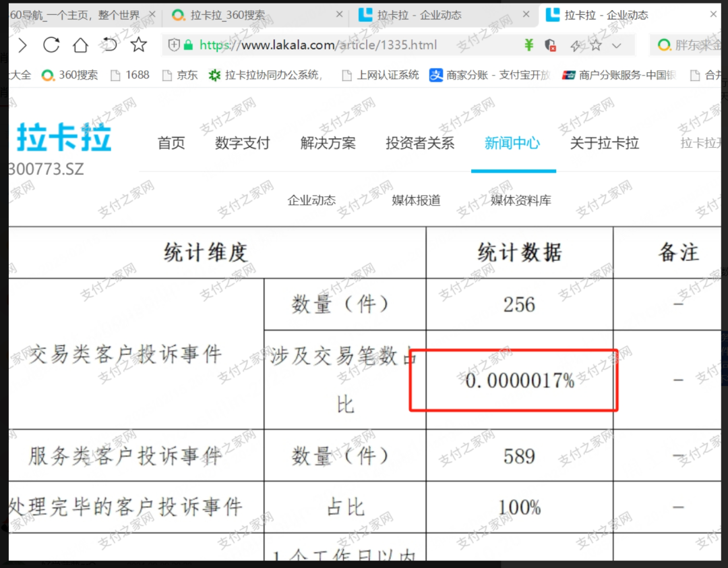Click the red shield extension icon
Image resolution: width=728 pixels, height=568 pixels.
[x=550, y=45]
